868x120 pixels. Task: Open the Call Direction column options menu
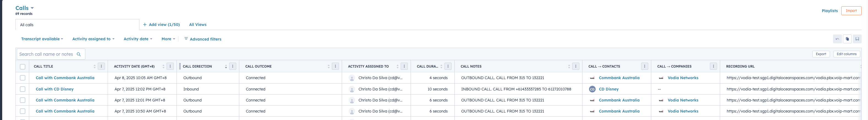coord(233,66)
